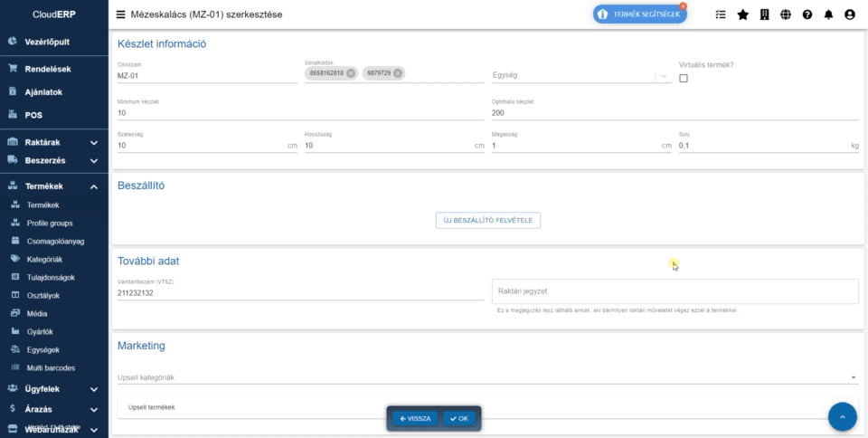Remove barcode chip 8658162818
Viewport: 868px width, 438px height.
[351, 73]
